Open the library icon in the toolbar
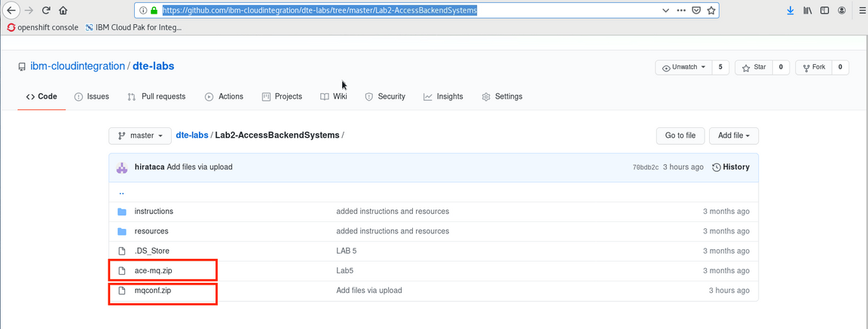868x329 pixels. coord(808,10)
